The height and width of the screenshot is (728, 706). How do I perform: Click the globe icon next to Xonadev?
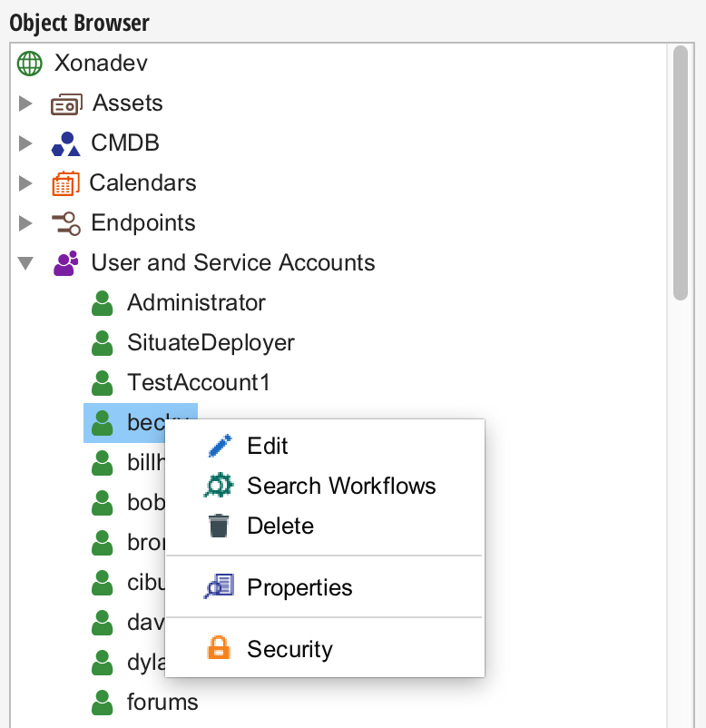(x=28, y=64)
